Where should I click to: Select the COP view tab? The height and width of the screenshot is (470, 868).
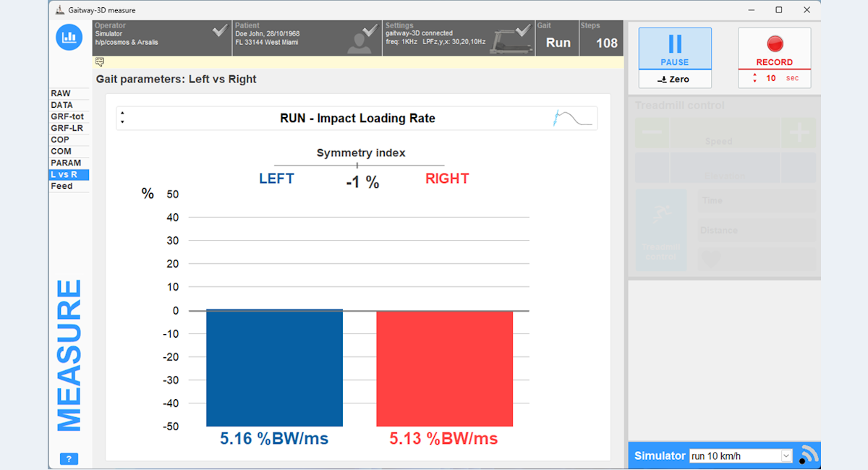[61, 140]
